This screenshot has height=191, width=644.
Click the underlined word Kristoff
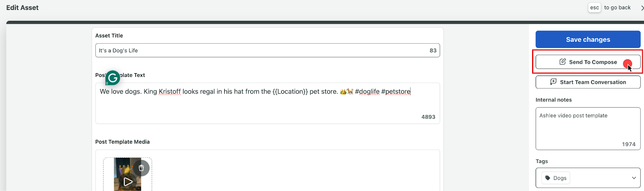(169, 92)
